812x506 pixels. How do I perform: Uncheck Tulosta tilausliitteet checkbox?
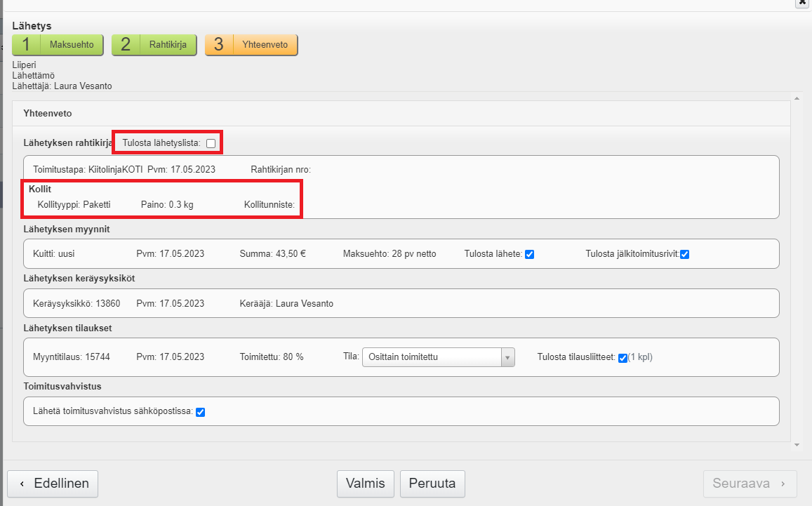coord(623,357)
